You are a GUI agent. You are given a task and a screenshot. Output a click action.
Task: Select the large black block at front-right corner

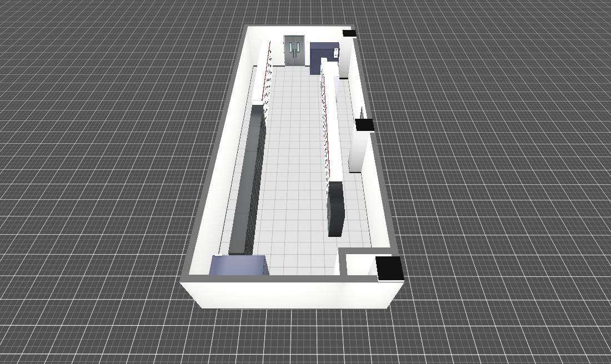[x=389, y=268]
